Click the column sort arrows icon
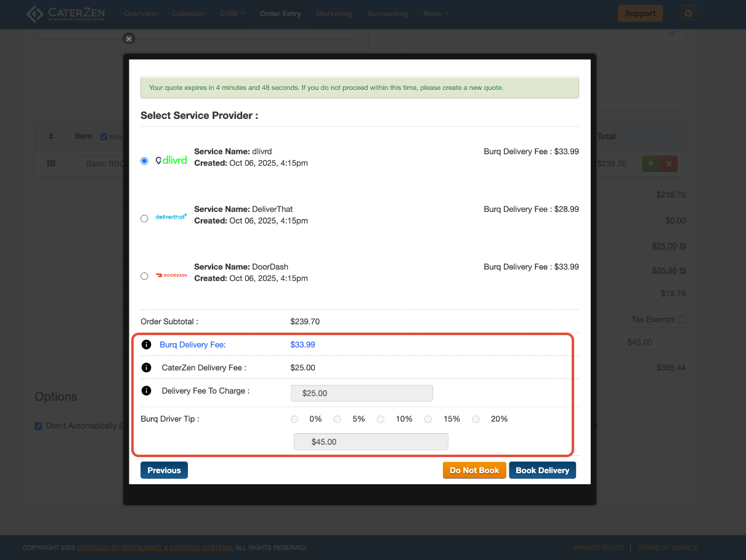Image resolution: width=746 pixels, height=560 pixels. [51, 136]
